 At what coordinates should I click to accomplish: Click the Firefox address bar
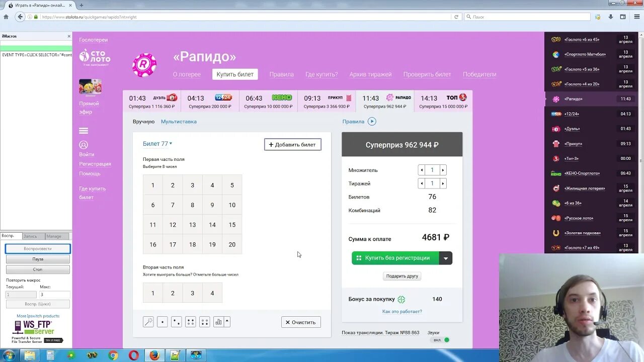point(246,17)
